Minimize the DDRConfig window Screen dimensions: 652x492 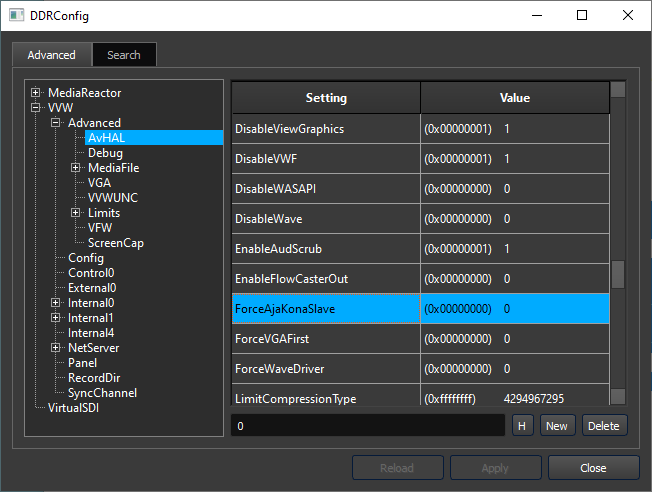(x=537, y=15)
